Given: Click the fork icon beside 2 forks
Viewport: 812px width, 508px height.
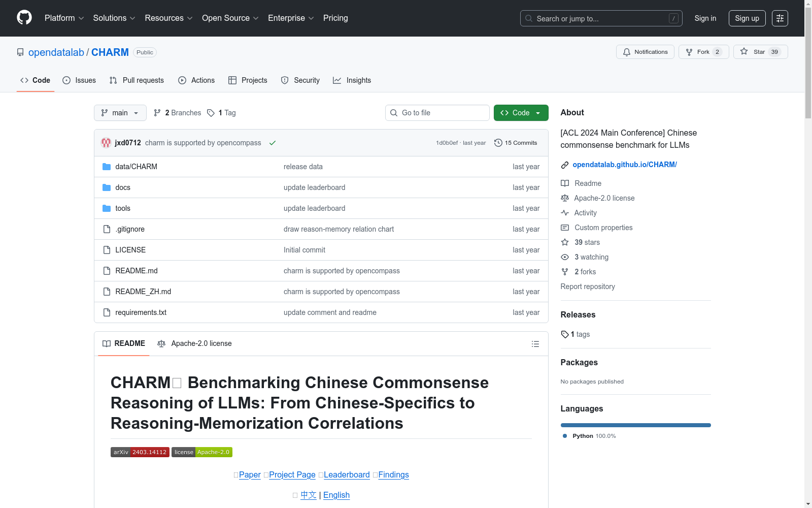Looking at the screenshot, I should click(x=565, y=272).
